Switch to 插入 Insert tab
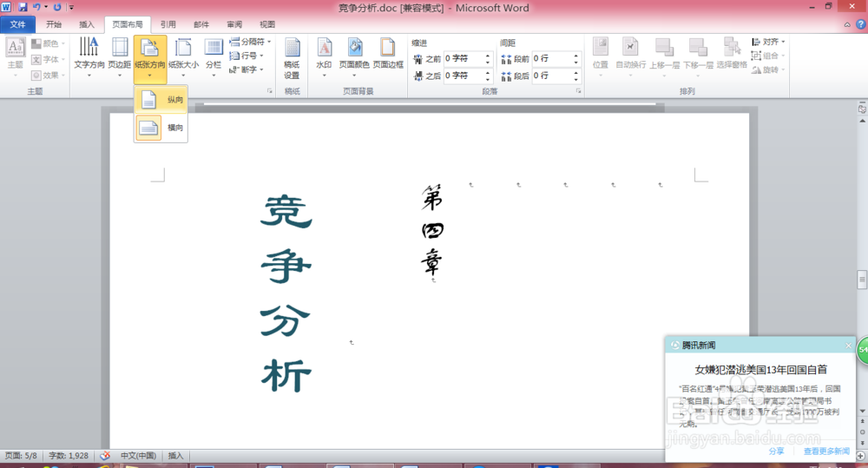 (x=87, y=24)
